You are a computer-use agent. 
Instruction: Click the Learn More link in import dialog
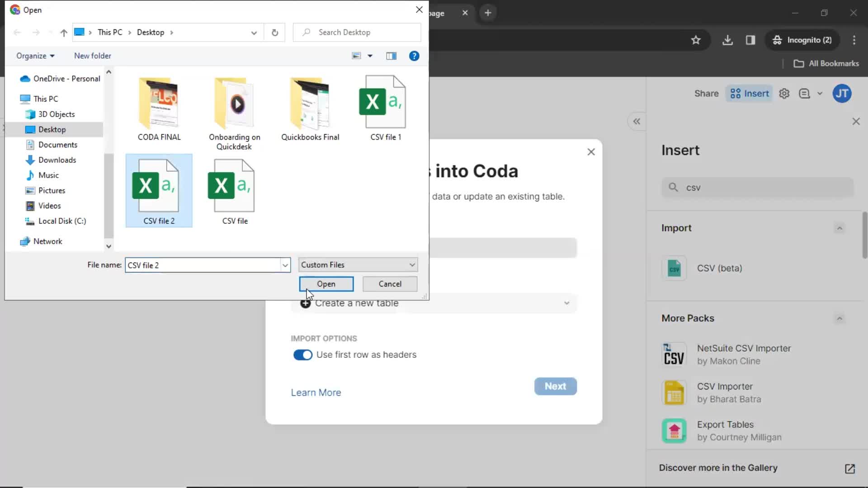316,393
